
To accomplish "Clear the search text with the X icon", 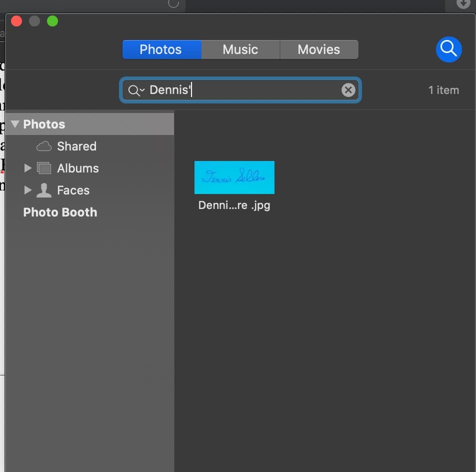I will pos(348,90).
